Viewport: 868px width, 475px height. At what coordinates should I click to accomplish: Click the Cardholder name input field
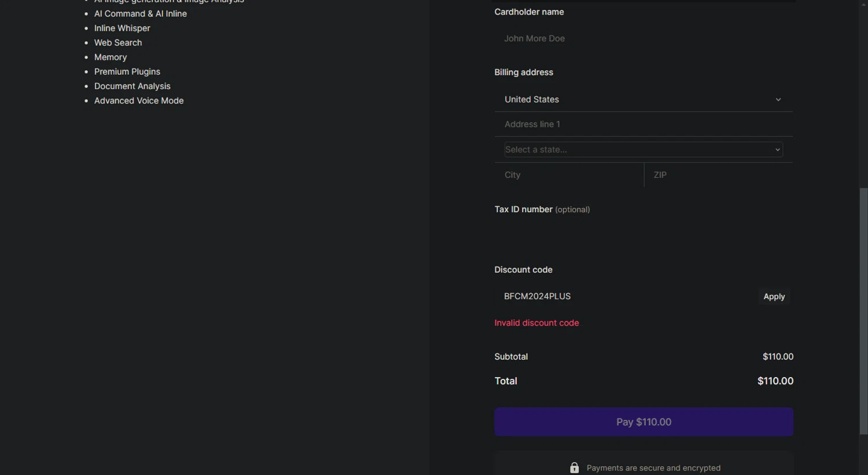[x=643, y=38]
